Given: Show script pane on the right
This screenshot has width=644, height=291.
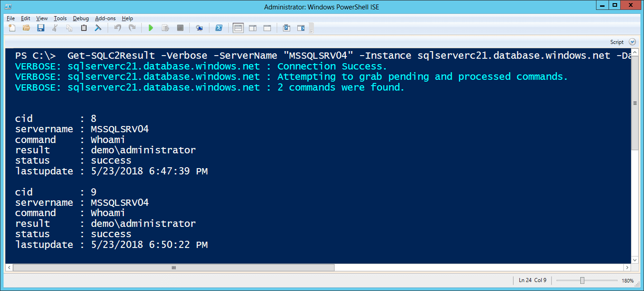Looking at the screenshot, I should pos(253,28).
